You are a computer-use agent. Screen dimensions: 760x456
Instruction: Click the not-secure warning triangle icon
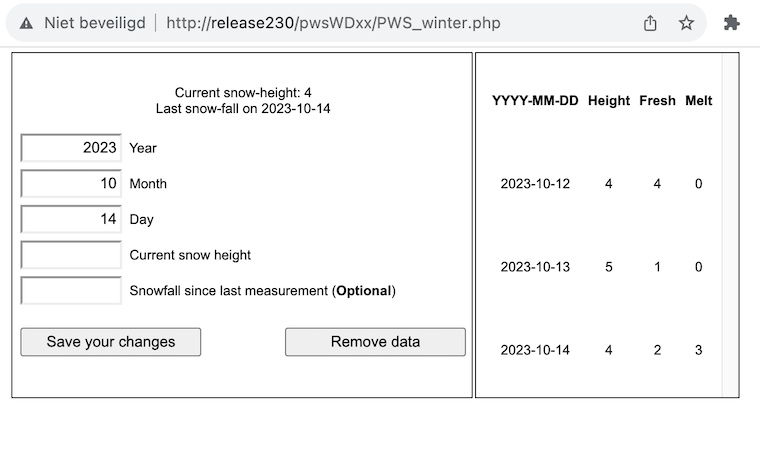pos(26,23)
